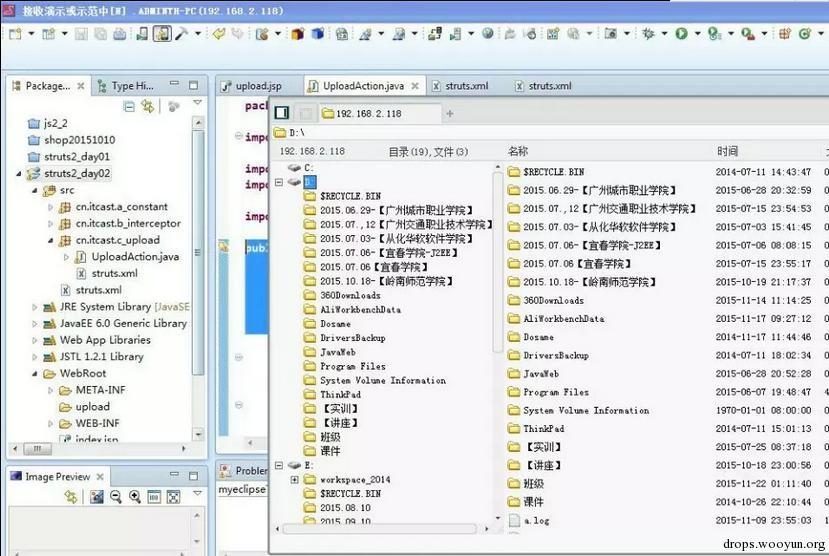The image size is (829, 556).
Task: Zoom in on the Image Preview
Action: click(x=135, y=496)
